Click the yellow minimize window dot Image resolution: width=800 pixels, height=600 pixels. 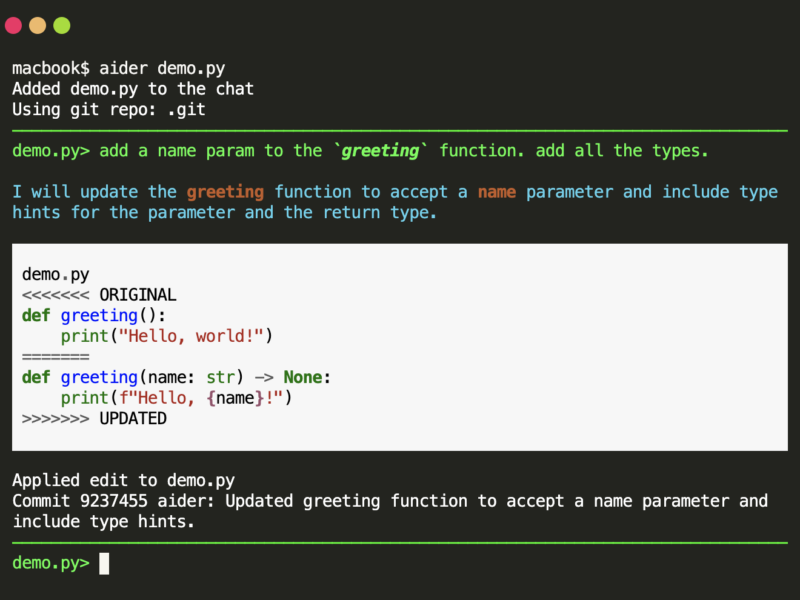(38, 26)
